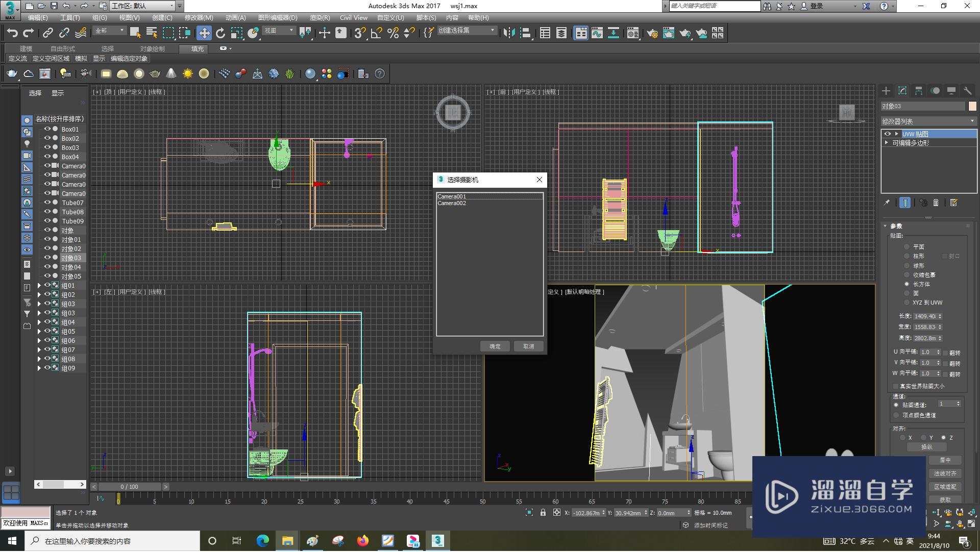Viewport: 980px width, 552px height.
Task: Click the object color swatch beside 对象03
Action: coord(972,106)
